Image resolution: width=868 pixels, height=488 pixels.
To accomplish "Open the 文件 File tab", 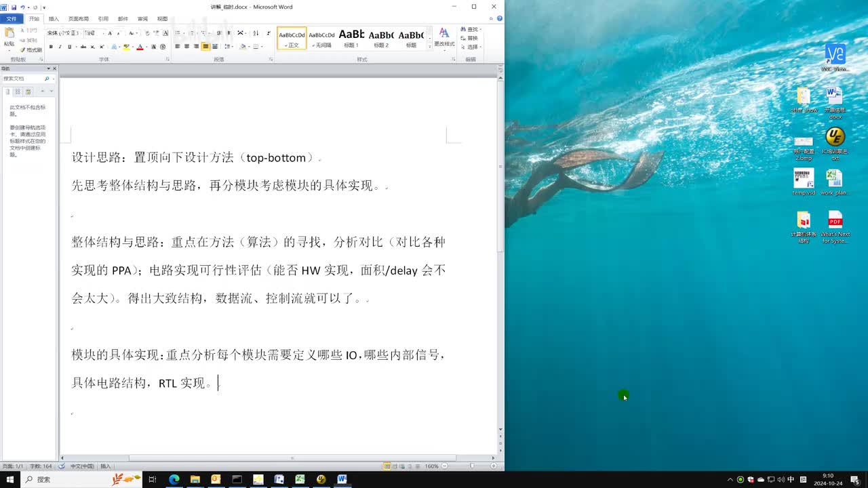I will [x=12, y=19].
